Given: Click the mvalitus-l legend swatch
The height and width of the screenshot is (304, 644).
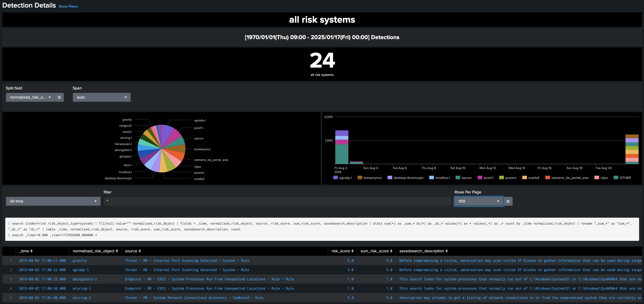Looking at the screenshot, I should click(x=432, y=178).
